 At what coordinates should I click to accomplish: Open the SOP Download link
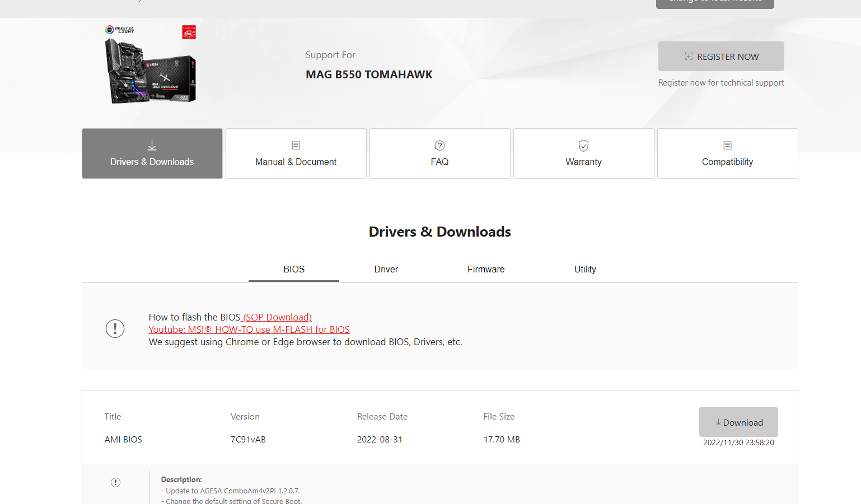pyautogui.click(x=277, y=317)
